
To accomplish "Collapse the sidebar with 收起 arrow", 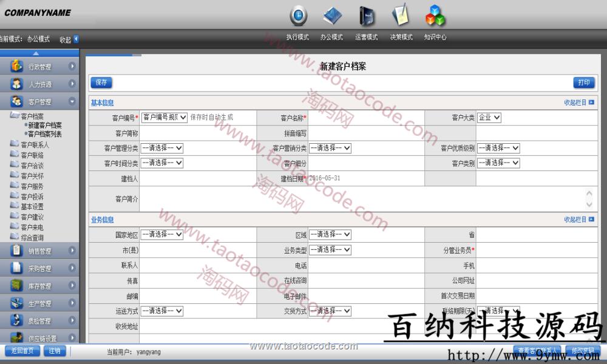I will [x=76, y=39].
